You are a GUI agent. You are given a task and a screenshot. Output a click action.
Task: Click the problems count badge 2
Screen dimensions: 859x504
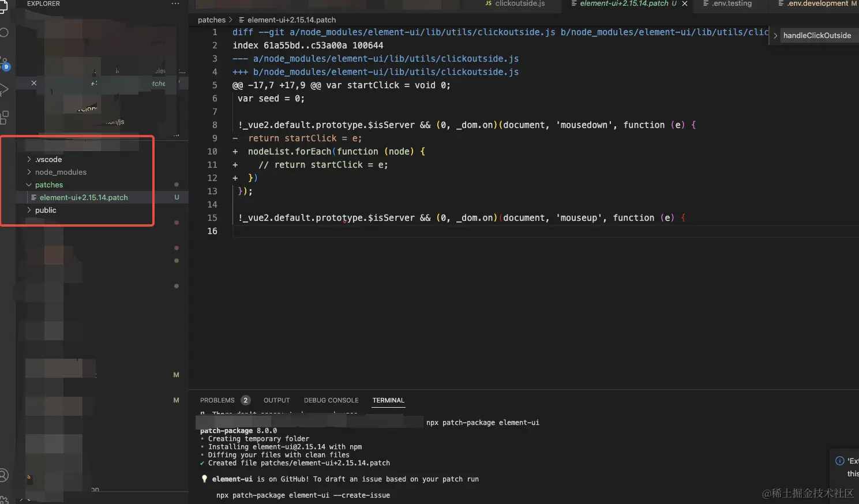click(x=245, y=400)
